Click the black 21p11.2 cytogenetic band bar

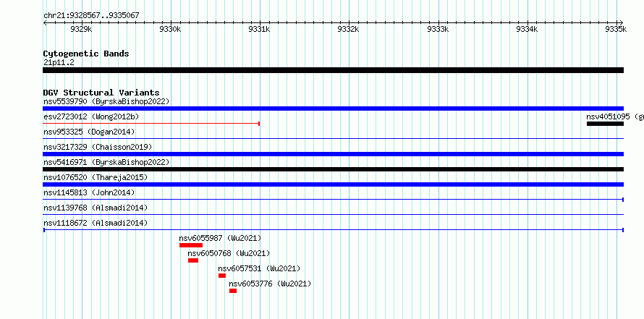333,70
